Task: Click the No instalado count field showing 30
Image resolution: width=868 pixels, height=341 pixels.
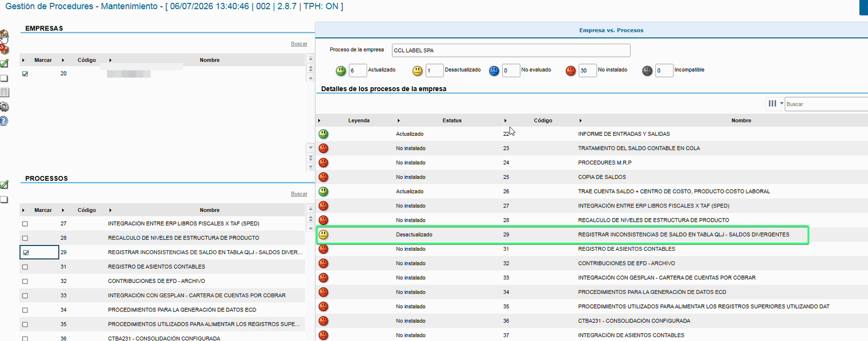Action: tap(588, 70)
